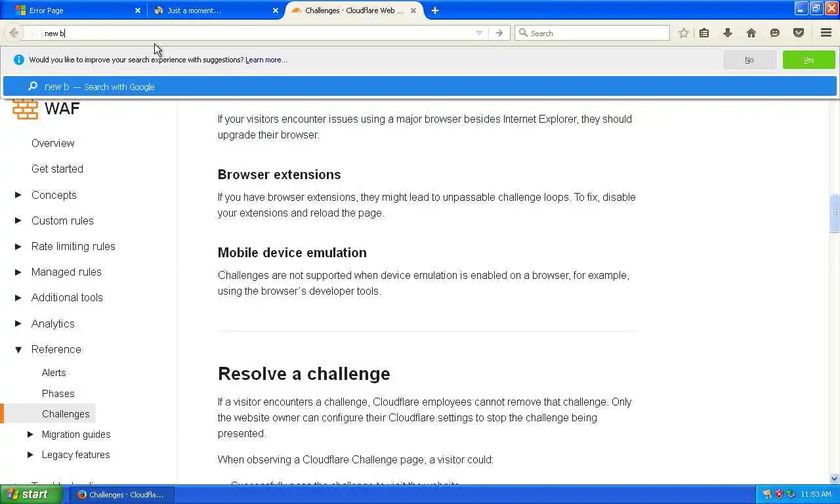840x504 pixels.
Task: Open the bookmarks list icon
Action: (704, 33)
